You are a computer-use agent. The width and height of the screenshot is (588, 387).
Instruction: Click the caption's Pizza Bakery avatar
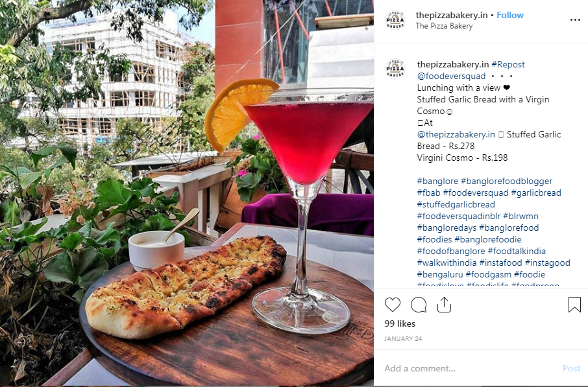pos(395,69)
